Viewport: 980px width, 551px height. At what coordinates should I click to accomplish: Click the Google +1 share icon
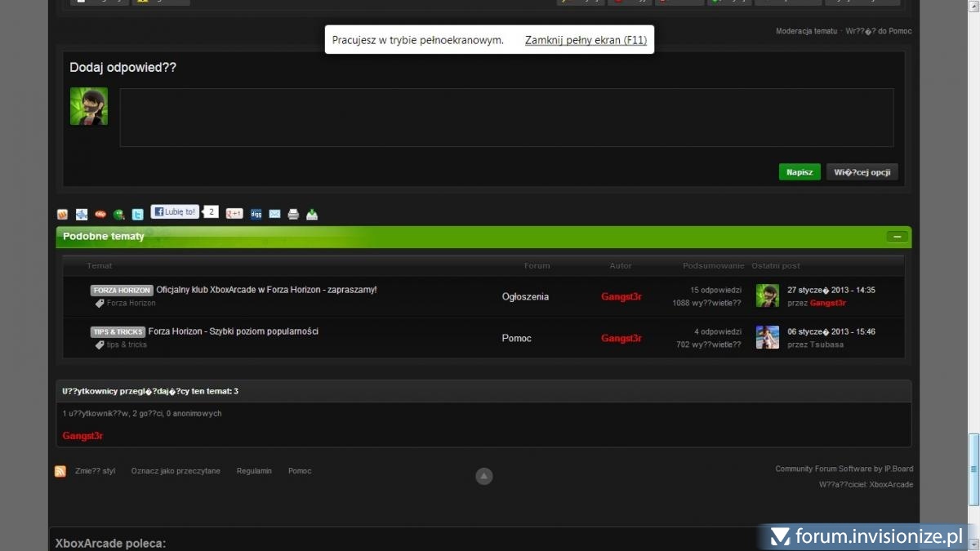click(x=234, y=214)
